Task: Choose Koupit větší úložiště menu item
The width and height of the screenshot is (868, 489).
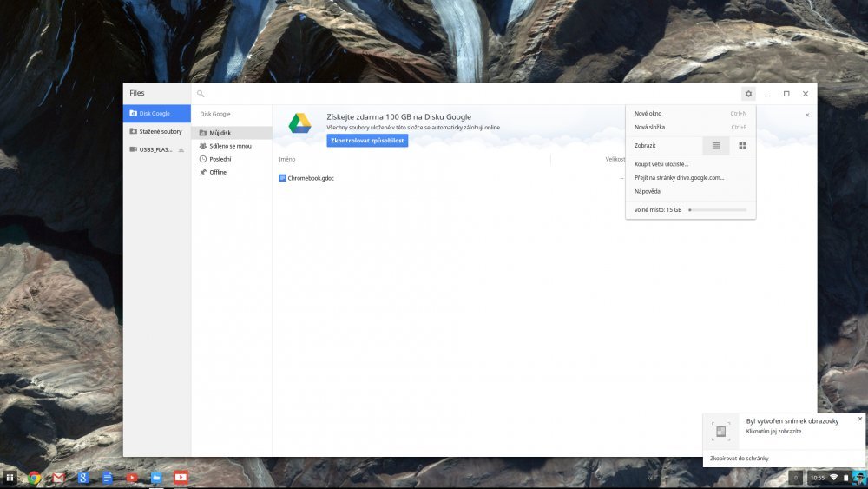Action: pyautogui.click(x=690, y=164)
